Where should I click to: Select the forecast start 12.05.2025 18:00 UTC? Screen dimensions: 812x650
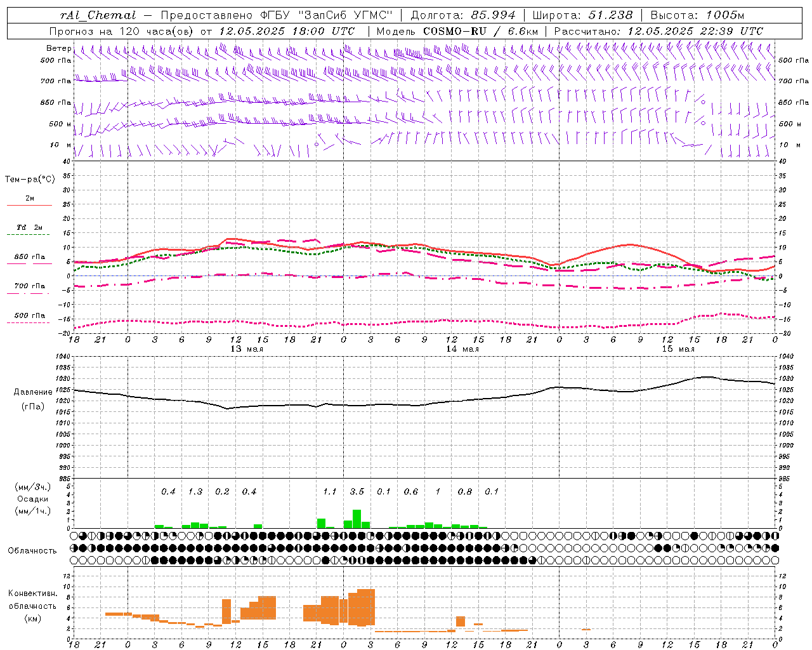coord(287,31)
